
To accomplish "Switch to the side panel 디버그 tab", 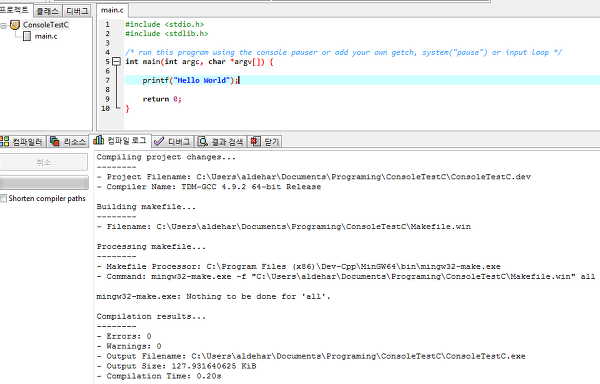I will pyautogui.click(x=77, y=11).
